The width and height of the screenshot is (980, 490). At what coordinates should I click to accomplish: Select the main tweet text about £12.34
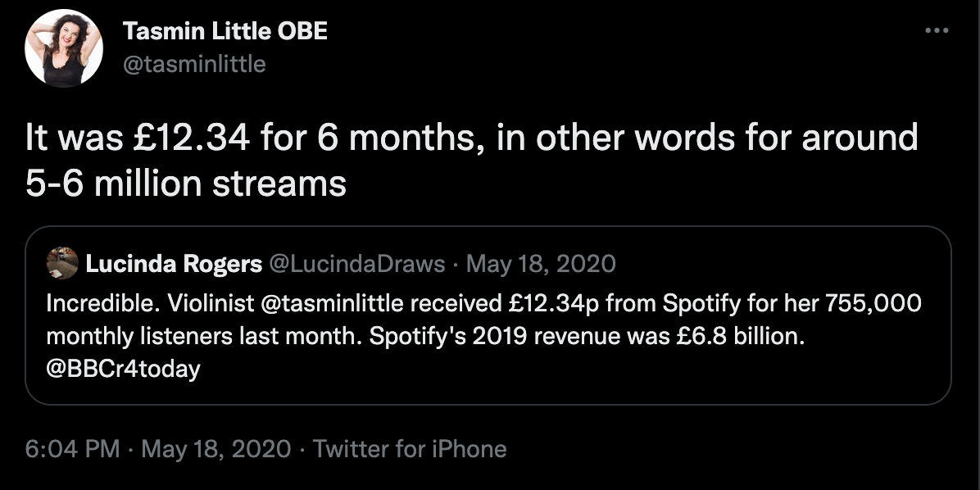[x=472, y=161]
